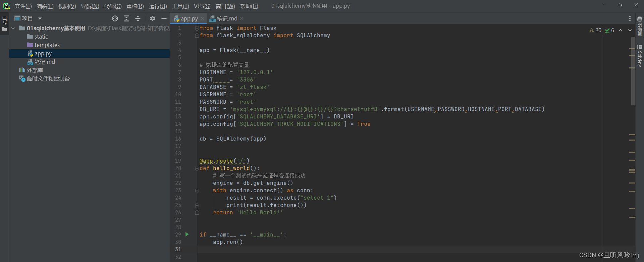This screenshot has width=644, height=262.
Task: Click the DB_URI format string on line 12
Action: [x=305, y=109]
